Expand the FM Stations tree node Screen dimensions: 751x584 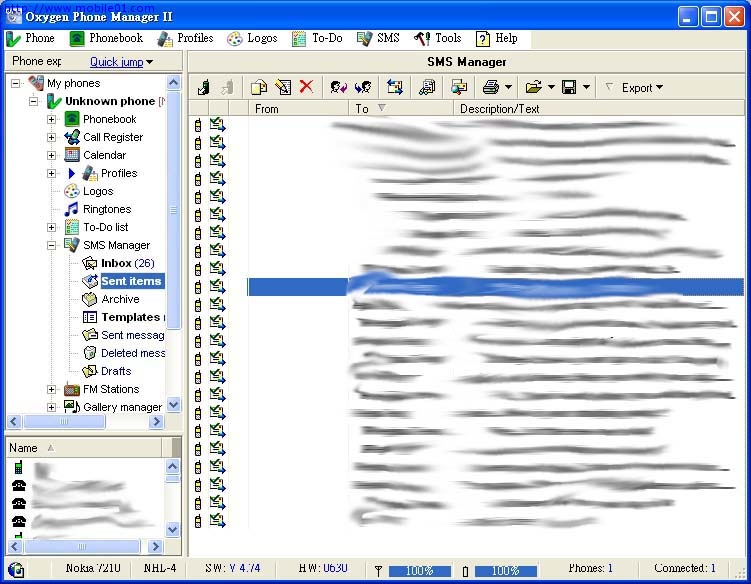52,389
